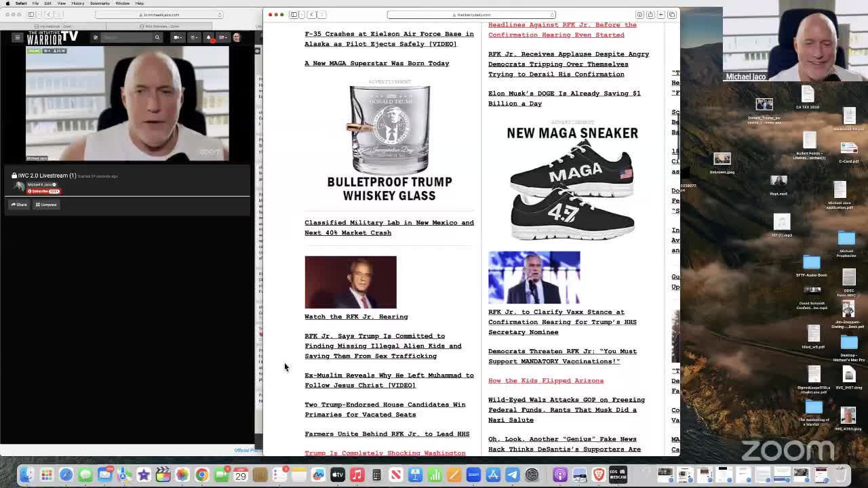Open Warrior TV user avatar menu
The height and width of the screenshot is (488, 868).
coord(237,37)
